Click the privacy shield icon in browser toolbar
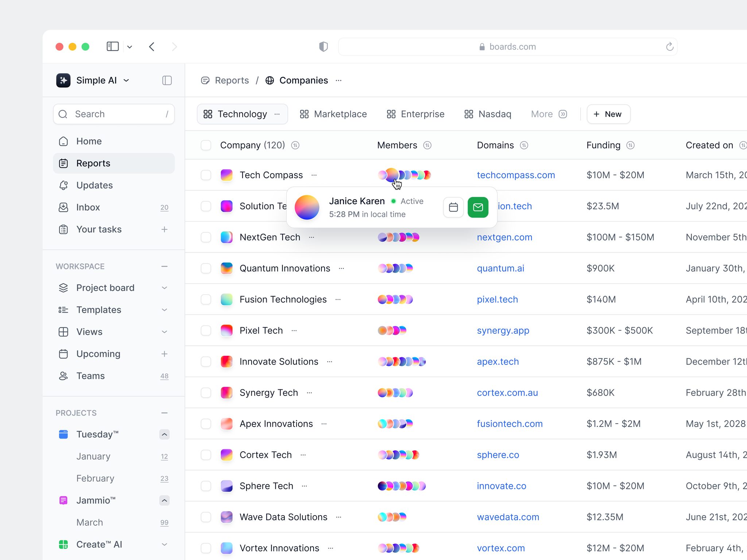 coord(323,47)
